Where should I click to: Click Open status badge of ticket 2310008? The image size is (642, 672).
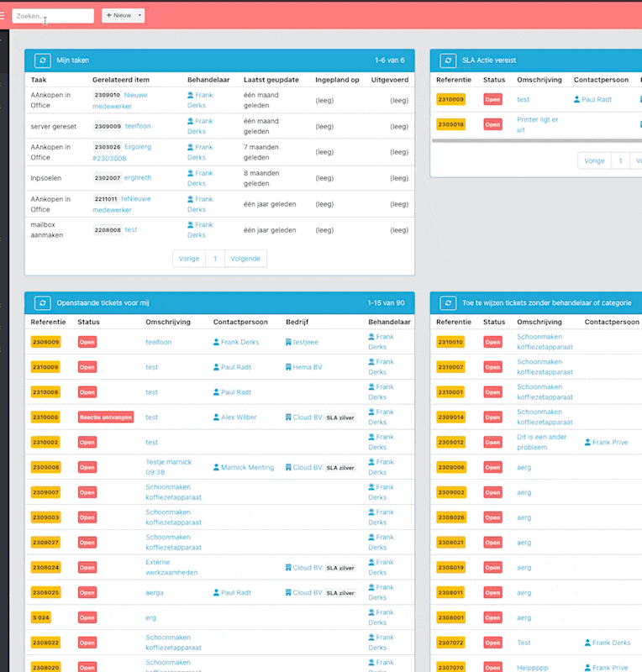(87, 392)
